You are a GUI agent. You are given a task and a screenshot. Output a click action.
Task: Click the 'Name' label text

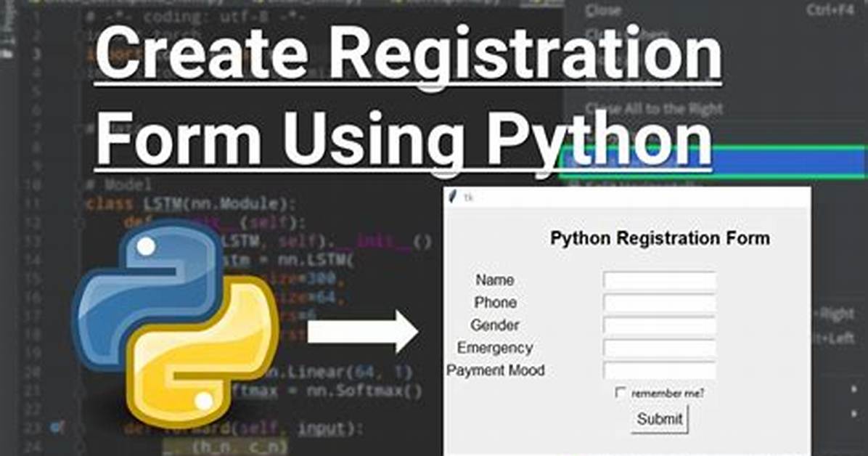[x=494, y=280]
